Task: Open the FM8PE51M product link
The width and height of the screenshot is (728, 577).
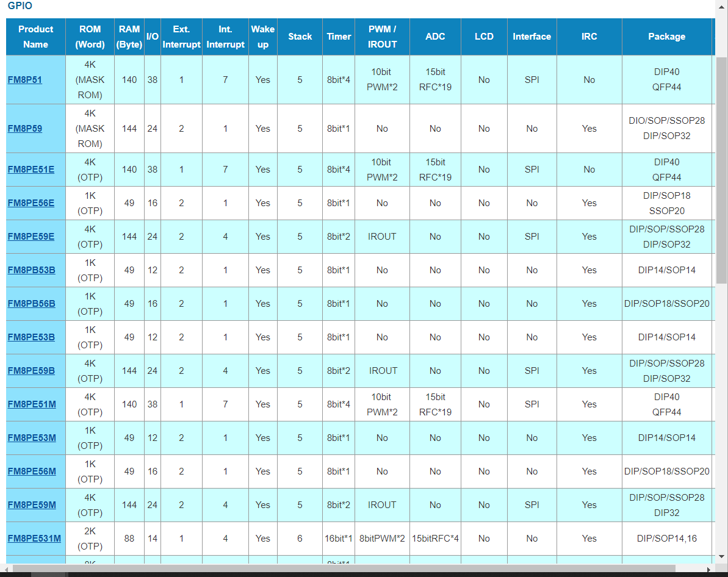Action: pos(32,404)
